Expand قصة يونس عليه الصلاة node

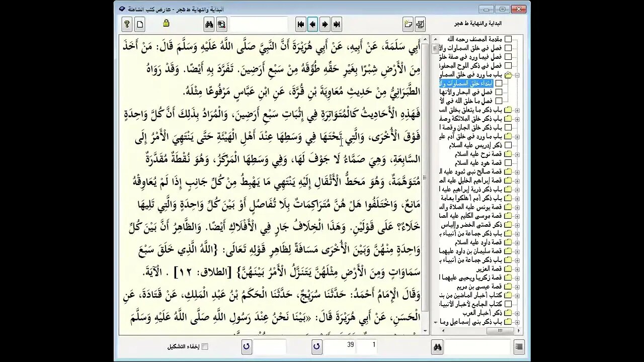coord(517,207)
